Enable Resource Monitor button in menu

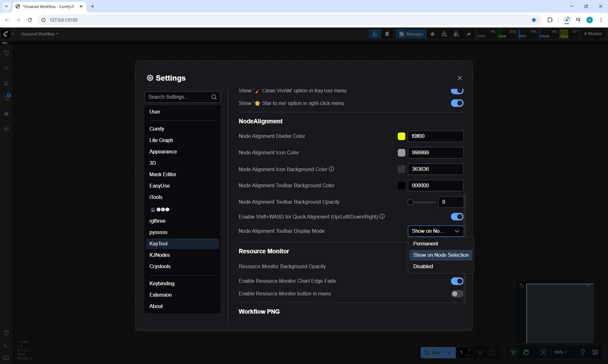457,294
